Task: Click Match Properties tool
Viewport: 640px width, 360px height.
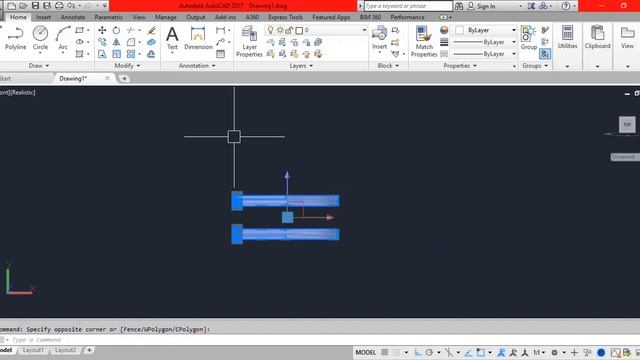Action: (x=424, y=41)
